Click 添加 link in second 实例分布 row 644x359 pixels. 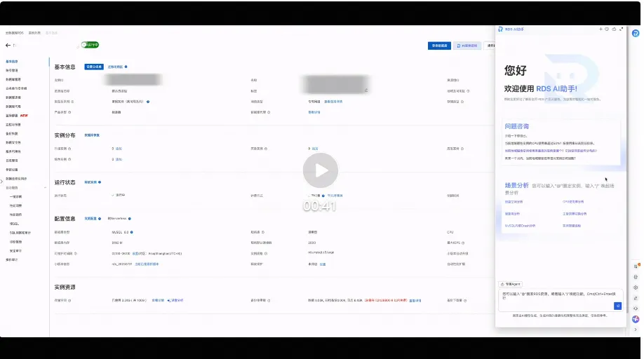click(119, 159)
